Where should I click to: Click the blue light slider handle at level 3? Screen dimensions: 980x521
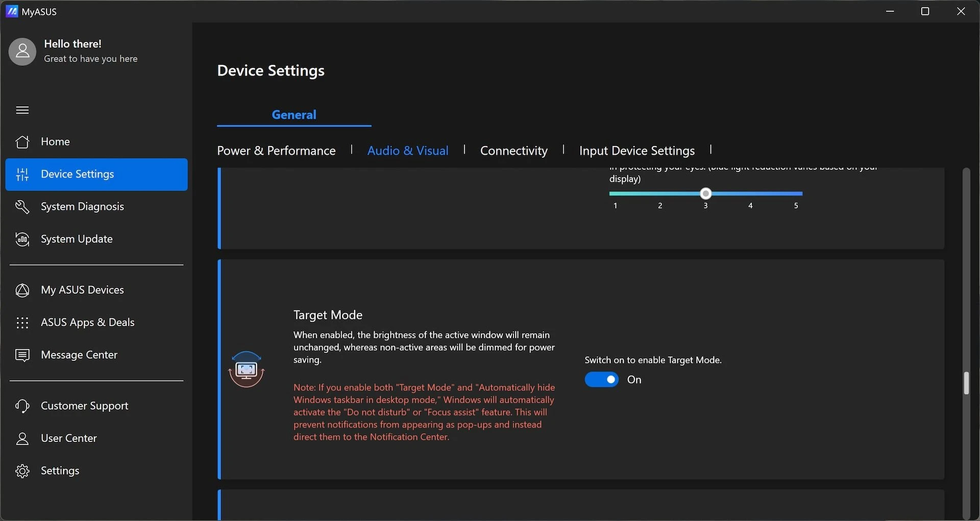tap(705, 193)
